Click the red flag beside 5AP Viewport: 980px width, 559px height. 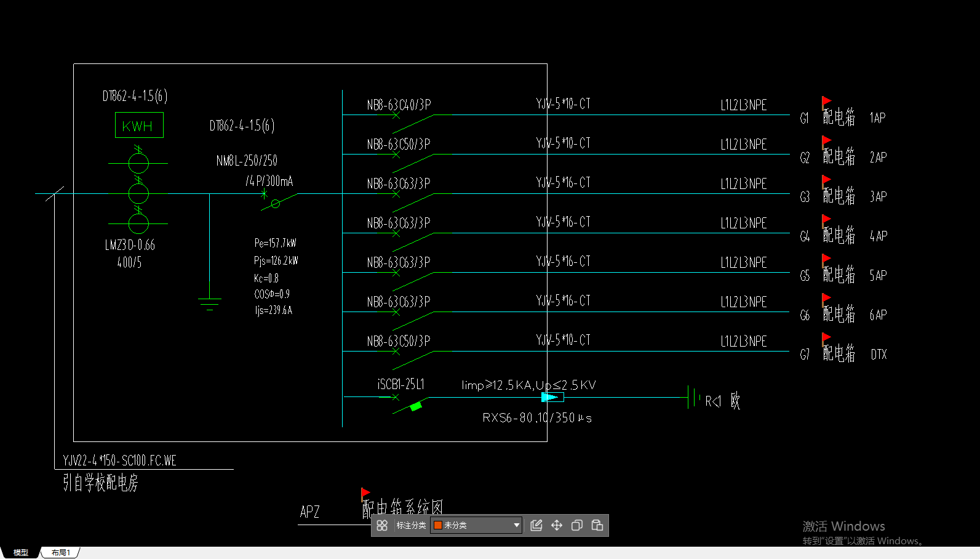pyautogui.click(x=826, y=259)
